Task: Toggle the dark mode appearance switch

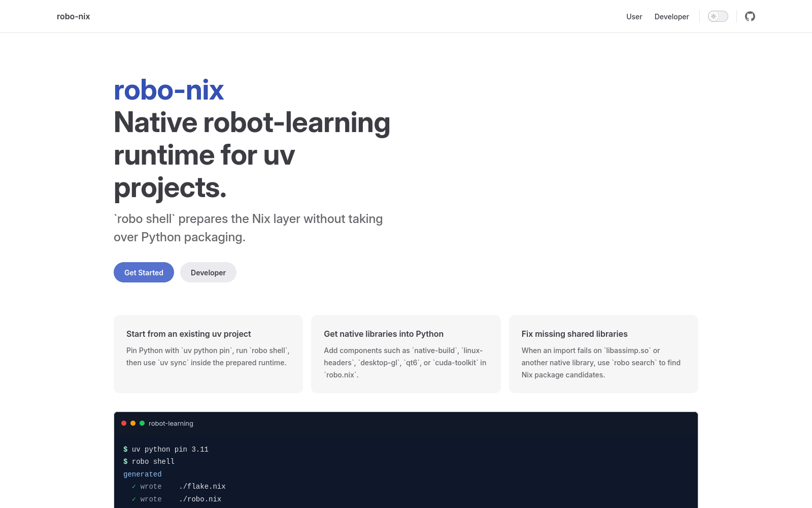Action: [718, 16]
